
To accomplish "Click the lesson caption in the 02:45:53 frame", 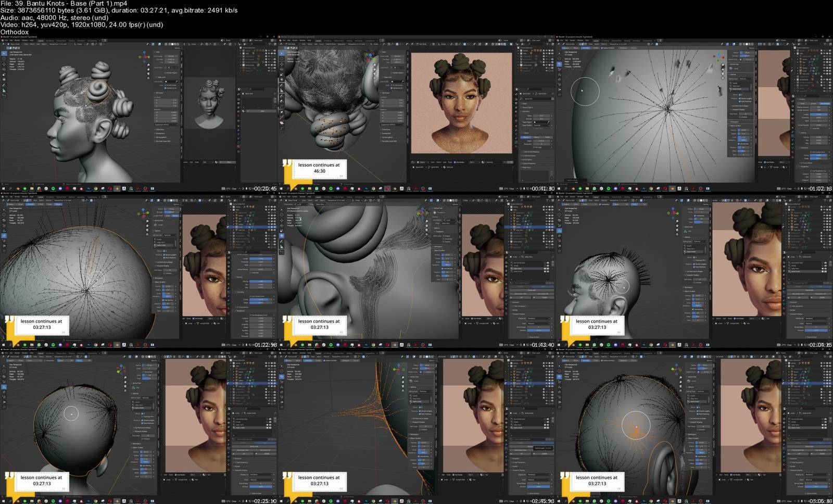I will pyautogui.click(x=319, y=481).
